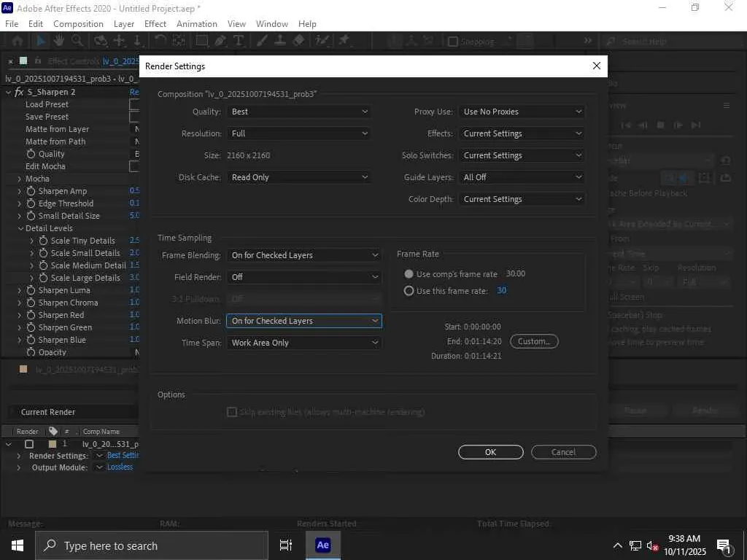Select the Hand tool

pos(58,41)
